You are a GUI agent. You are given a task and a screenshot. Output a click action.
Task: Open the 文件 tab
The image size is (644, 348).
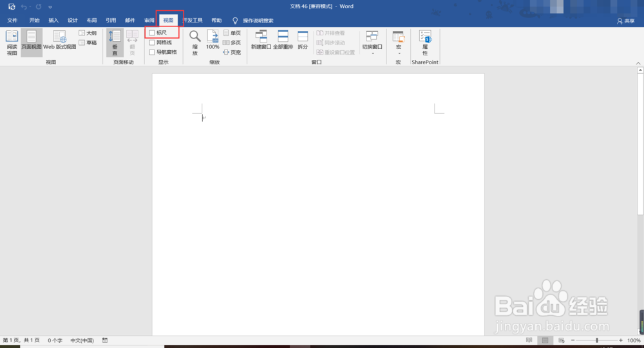(x=12, y=20)
